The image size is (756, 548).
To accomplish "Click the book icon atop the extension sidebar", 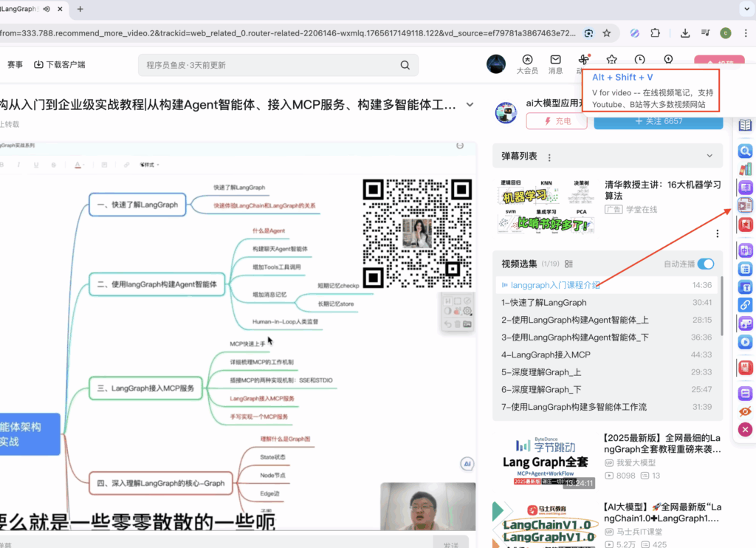I will tap(745, 126).
